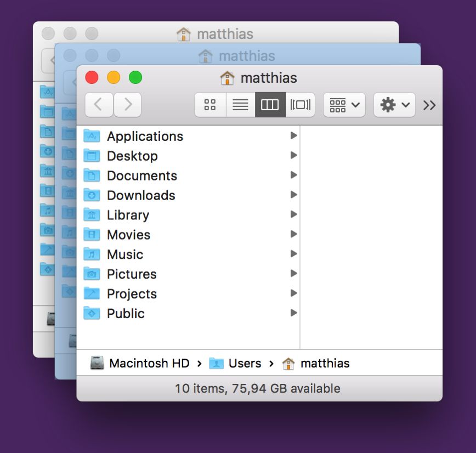This screenshot has height=453, width=476.
Task: Click the Desktop folder icon
Action: [92, 156]
